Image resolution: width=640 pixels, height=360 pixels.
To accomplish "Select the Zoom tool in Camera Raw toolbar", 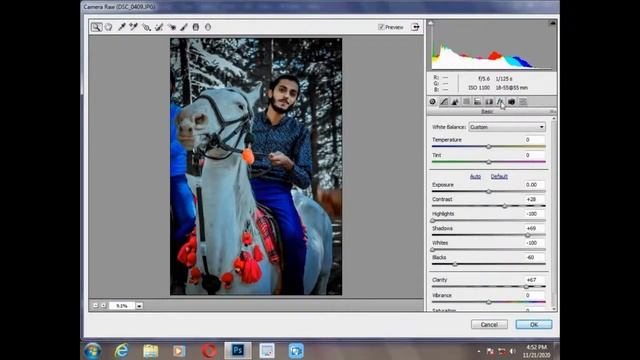I will pos(96,27).
